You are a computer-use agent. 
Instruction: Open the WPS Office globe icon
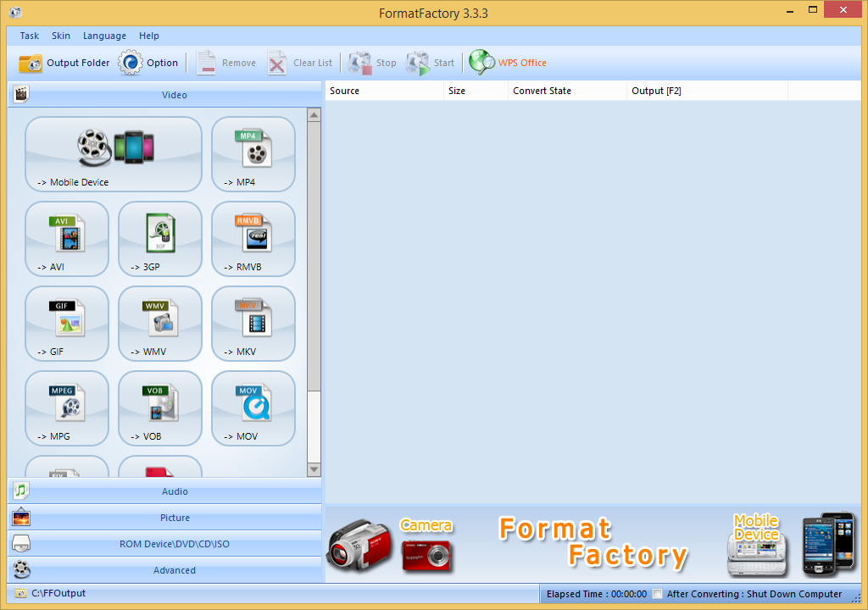[x=481, y=62]
